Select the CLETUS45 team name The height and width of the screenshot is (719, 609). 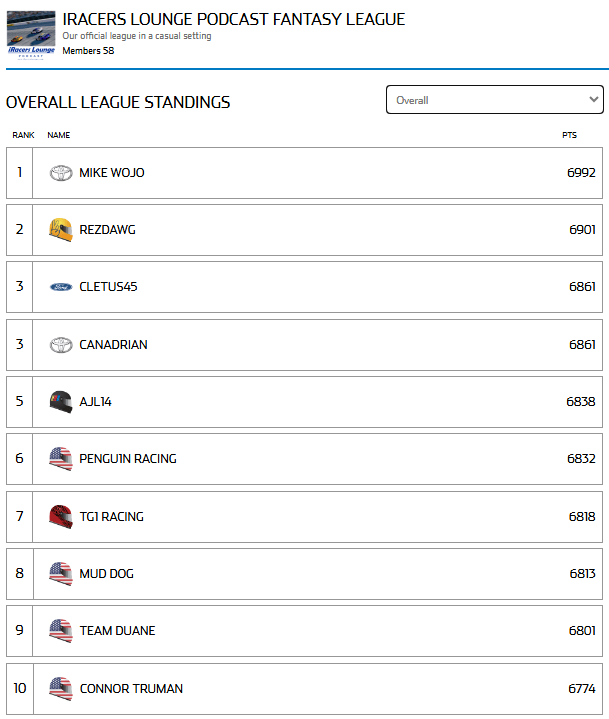[108, 287]
